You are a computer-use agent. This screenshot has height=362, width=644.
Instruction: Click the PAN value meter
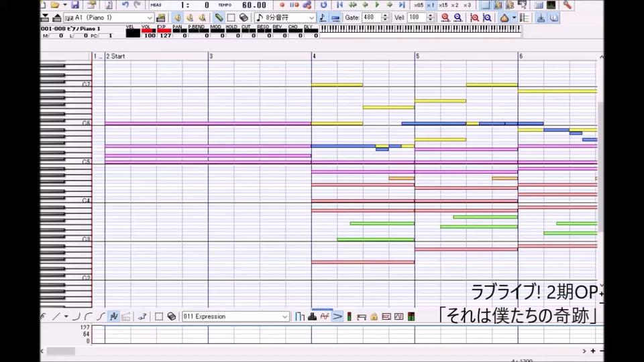[180, 34]
